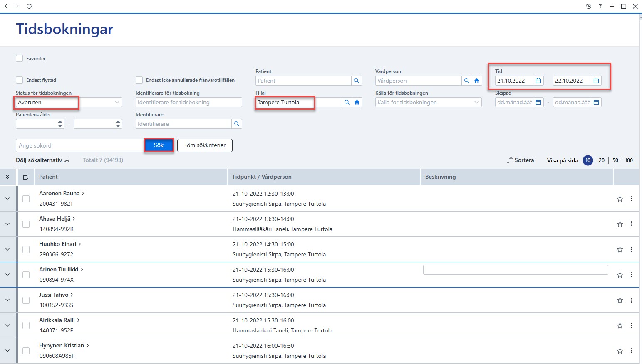Select the Huuhko Einari row checkbox
The width and height of the screenshot is (642, 364).
tap(26, 249)
